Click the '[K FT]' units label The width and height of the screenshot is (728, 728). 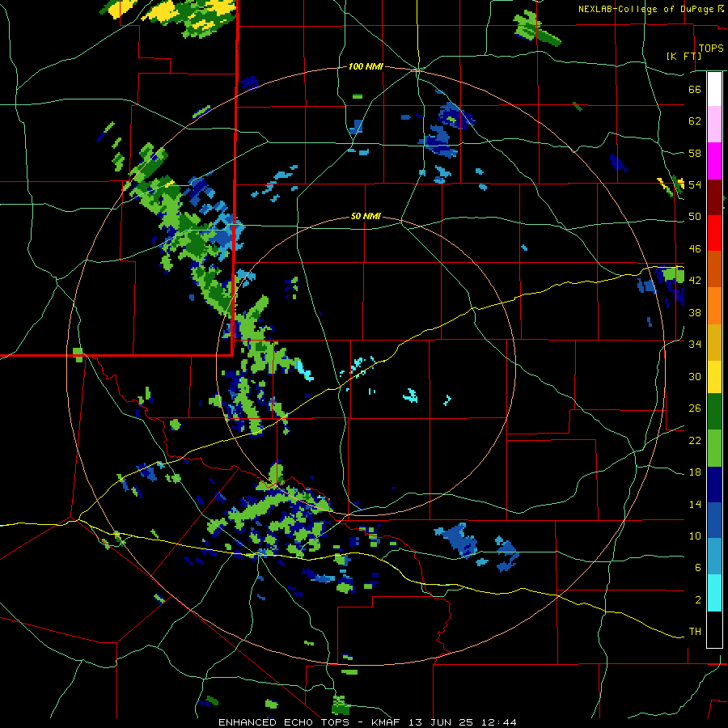click(684, 56)
